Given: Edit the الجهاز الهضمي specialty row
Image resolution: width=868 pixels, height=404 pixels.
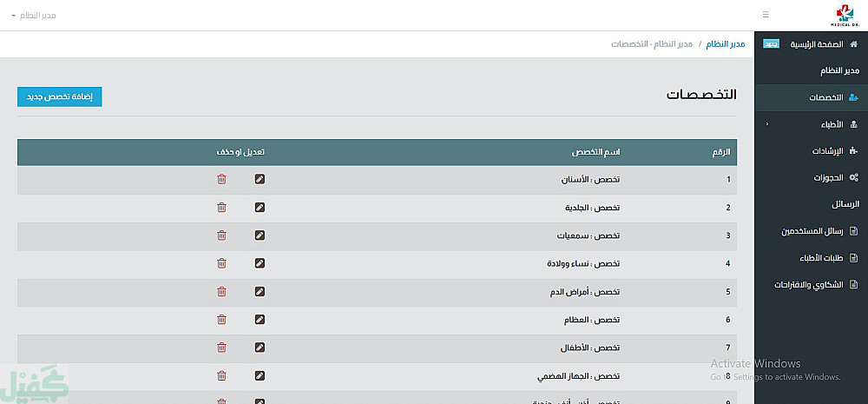Looking at the screenshot, I should pos(260,375).
